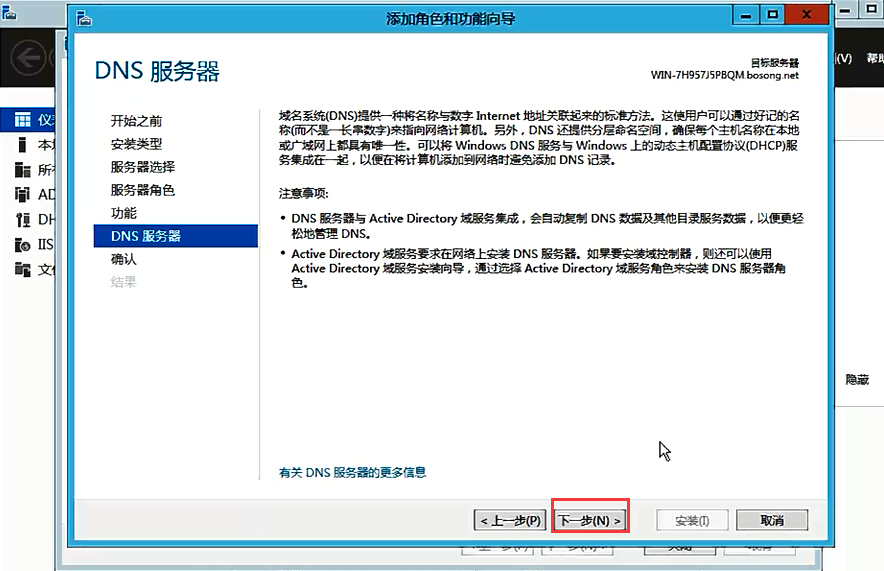Viewport: 884px width, 571px height.
Task: Open all servers icon in sidebar
Action: [x=23, y=170]
